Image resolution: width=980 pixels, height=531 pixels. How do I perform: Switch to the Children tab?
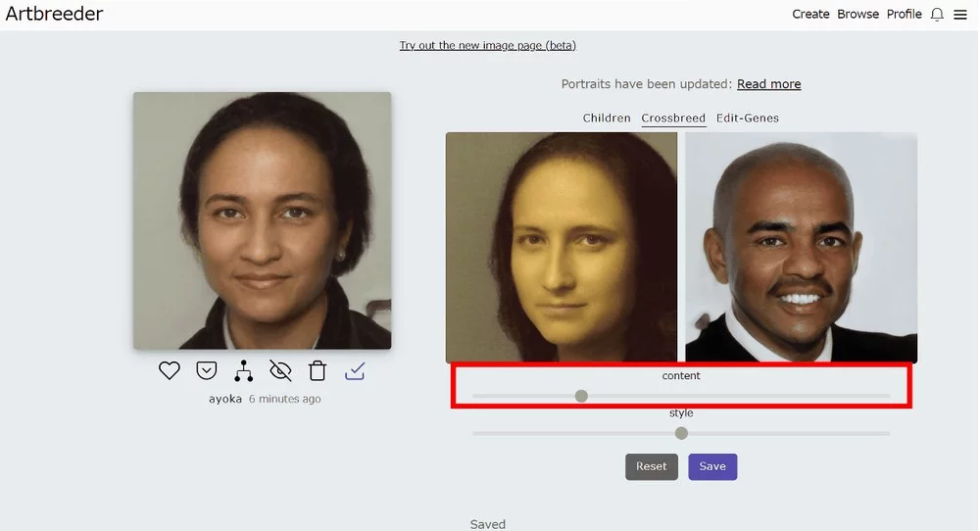pos(607,119)
